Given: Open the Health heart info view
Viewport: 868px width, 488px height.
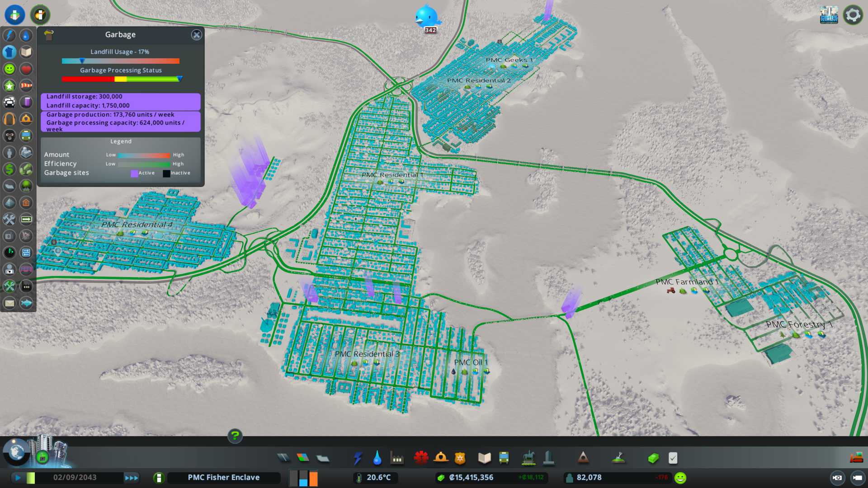Looking at the screenshot, I should pos(26,69).
